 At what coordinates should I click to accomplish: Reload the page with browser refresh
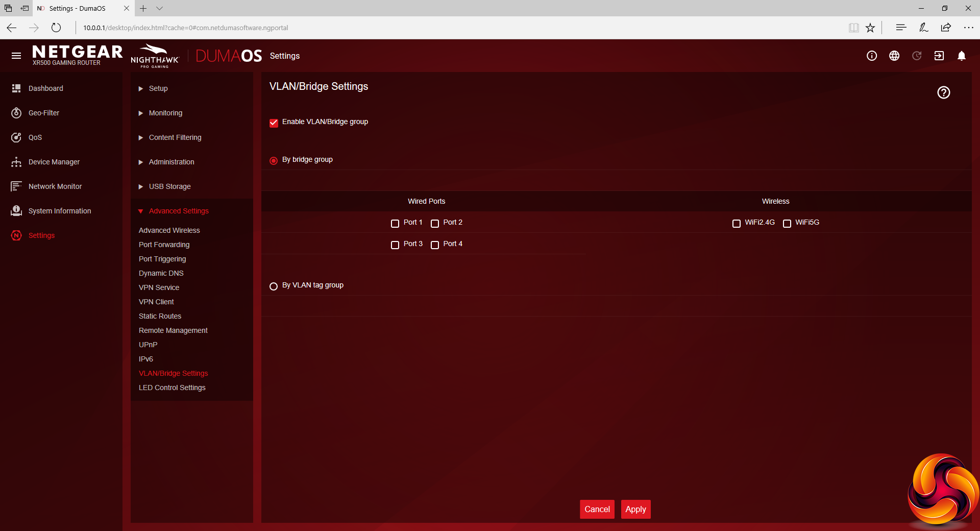pos(56,28)
